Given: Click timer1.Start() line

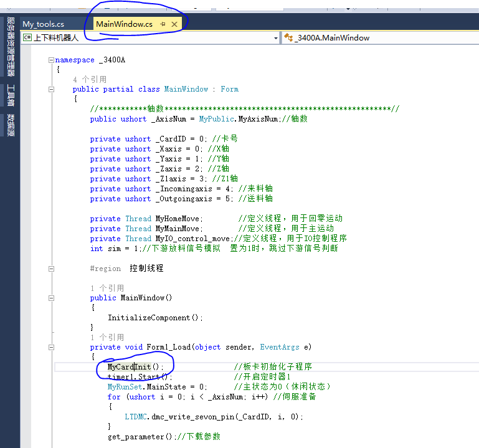Looking at the screenshot, I should (140, 377).
